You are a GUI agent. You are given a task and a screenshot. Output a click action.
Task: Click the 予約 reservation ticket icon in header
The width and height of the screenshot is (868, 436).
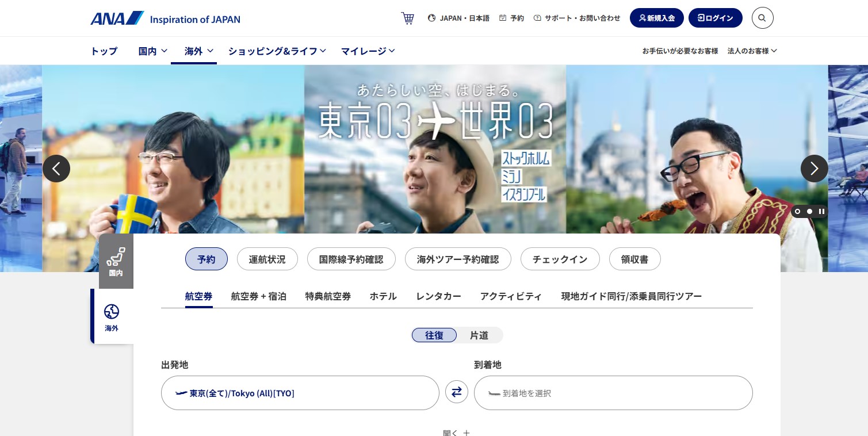click(x=502, y=18)
